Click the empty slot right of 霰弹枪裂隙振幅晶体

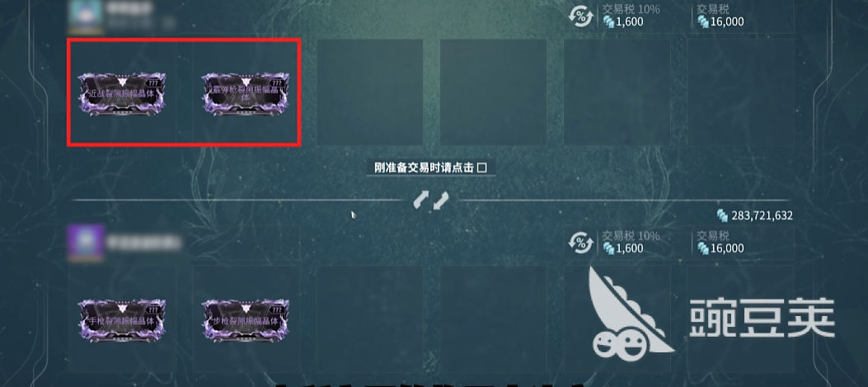point(370,92)
